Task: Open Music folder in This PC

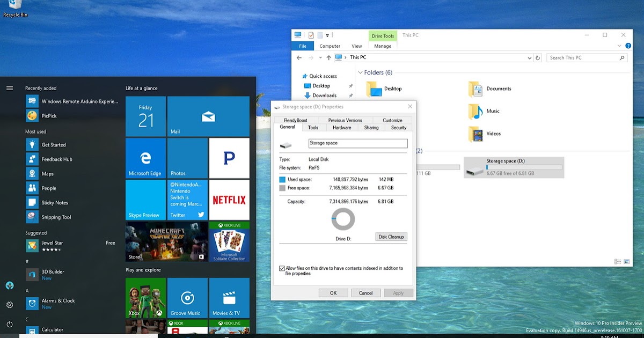Action: point(485,111)
